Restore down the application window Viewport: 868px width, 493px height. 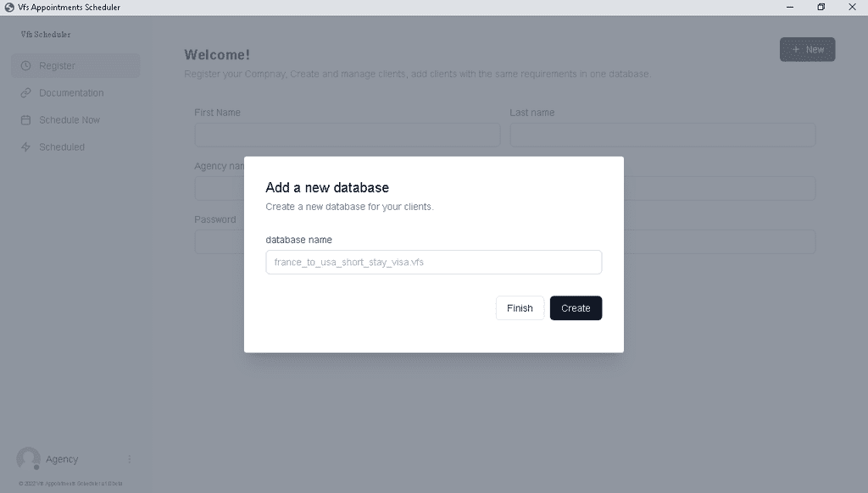point(821,7)
